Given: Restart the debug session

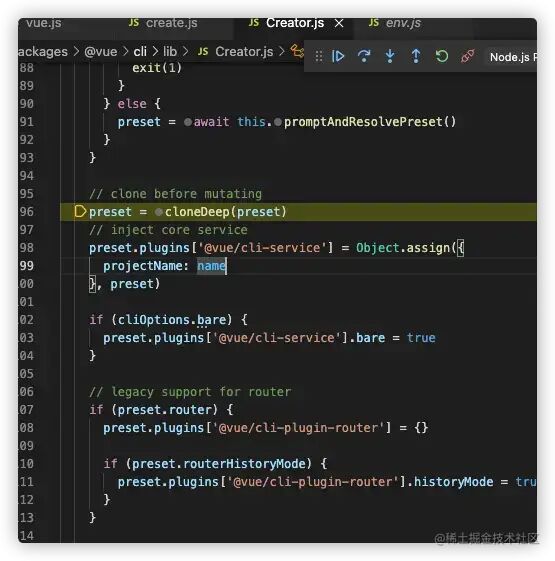Looking at the screenshot, I should coord(442,56).
